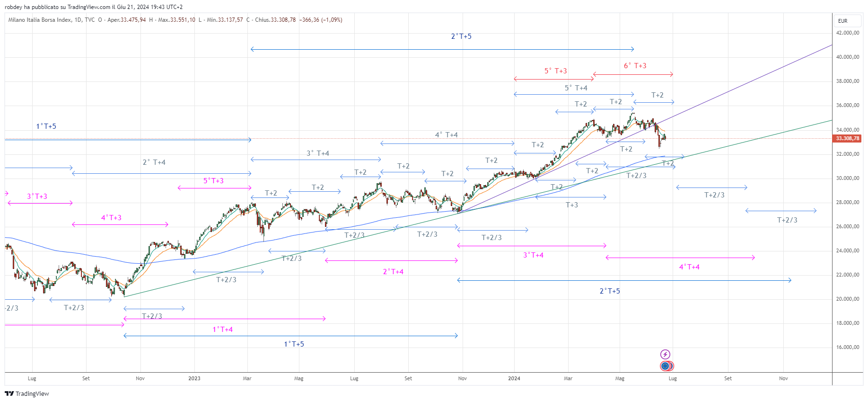Click the 42.000,00 price axis value
The width and height of the screenshot is (868, 402).
848,33
